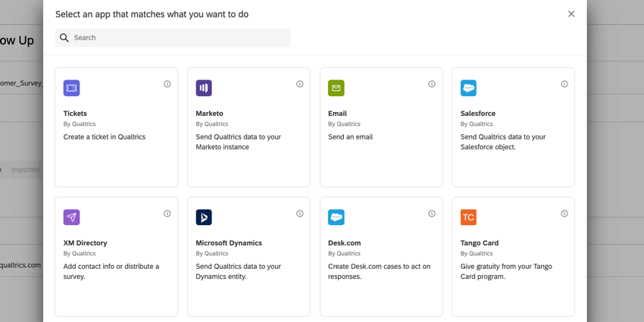Choose the Salesforce cloud icon

pos(469,88)
